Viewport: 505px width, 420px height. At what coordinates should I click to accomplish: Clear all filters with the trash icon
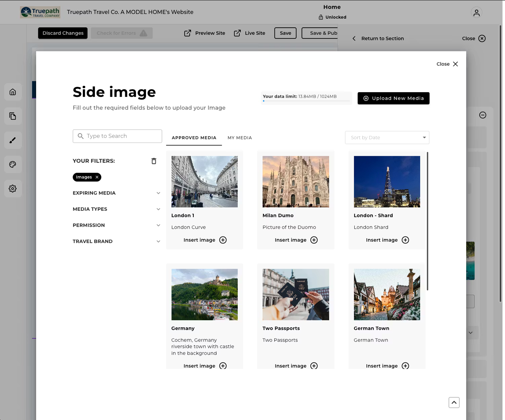coord(154,161)
